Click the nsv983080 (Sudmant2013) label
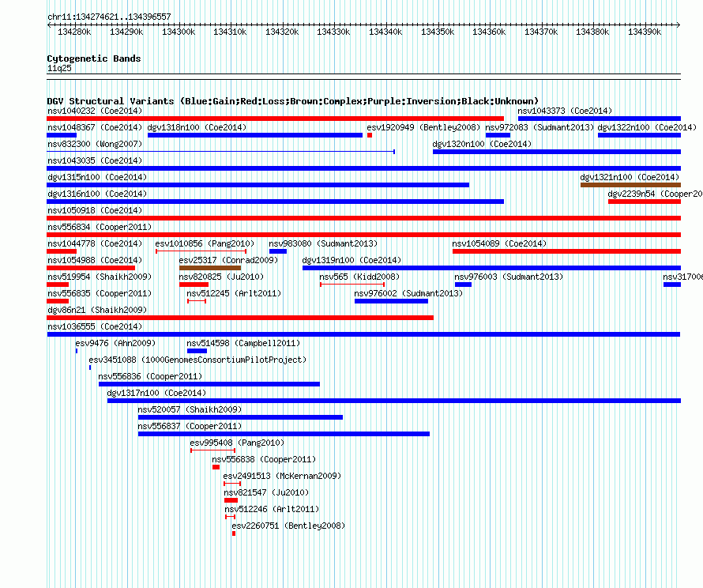 pos(323,243)
